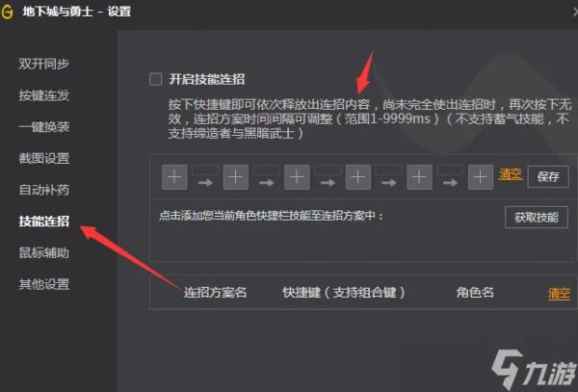Select the 技能连招 sidebar item
This screenshot has height=392, width=578.
pyautogui.click(x=44, y=222)
